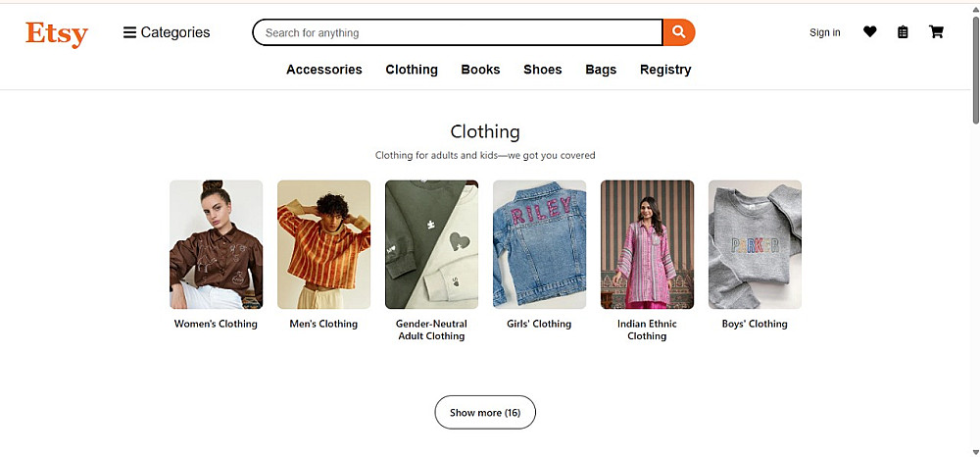
Task: Navigate to Shoes section
Action: (543, 70)
